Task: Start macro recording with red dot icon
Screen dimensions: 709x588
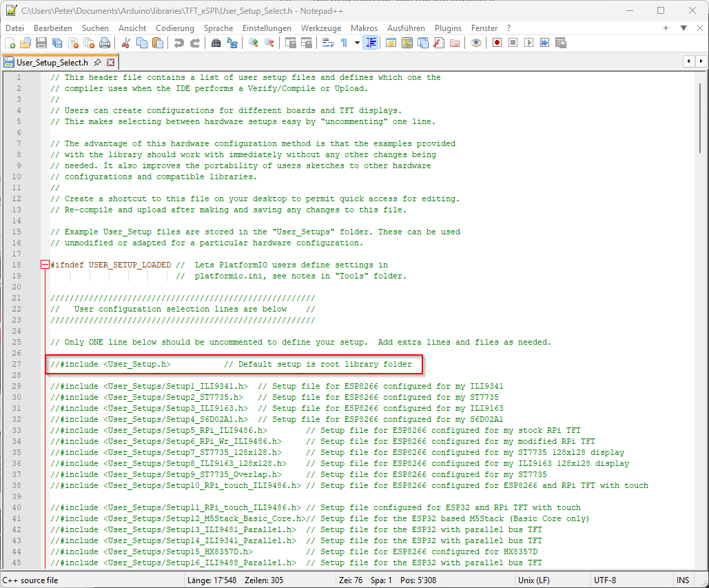Action: 497,43
